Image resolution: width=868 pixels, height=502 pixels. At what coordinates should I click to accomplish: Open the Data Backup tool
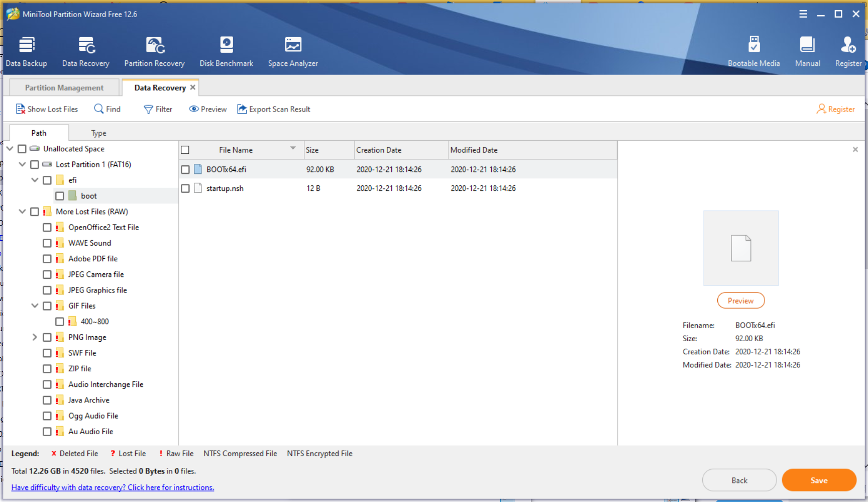[27, 52]
